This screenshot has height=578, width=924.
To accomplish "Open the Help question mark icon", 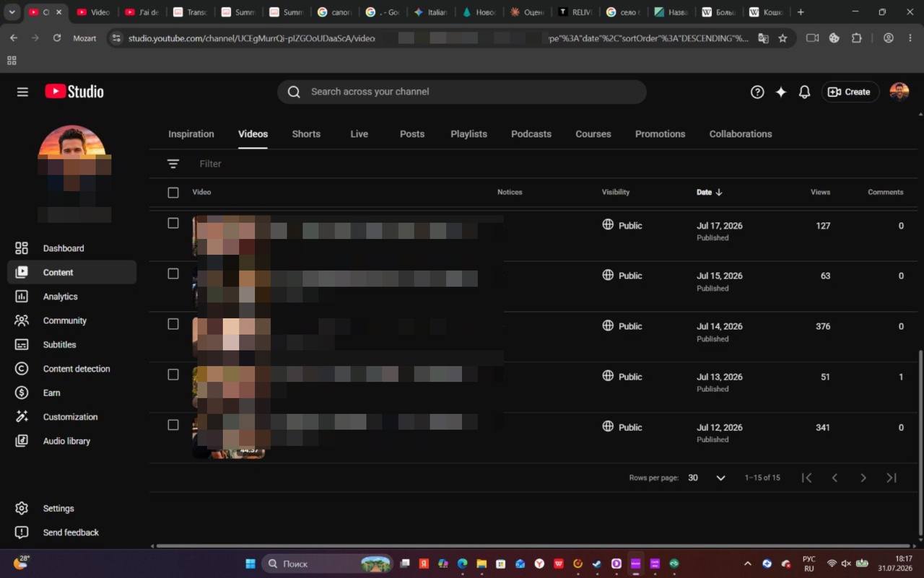I will [x=757, y=92].
